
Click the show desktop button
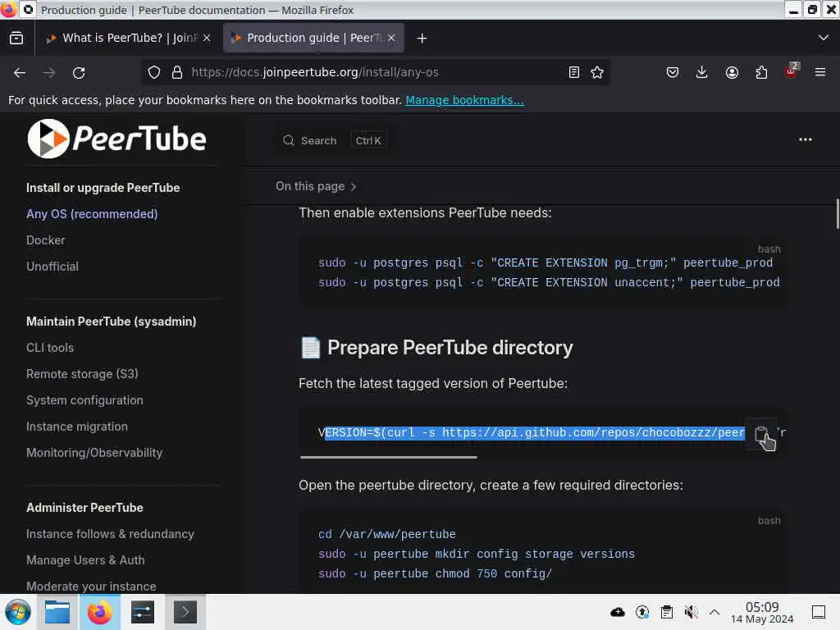(x=819, y=612)
